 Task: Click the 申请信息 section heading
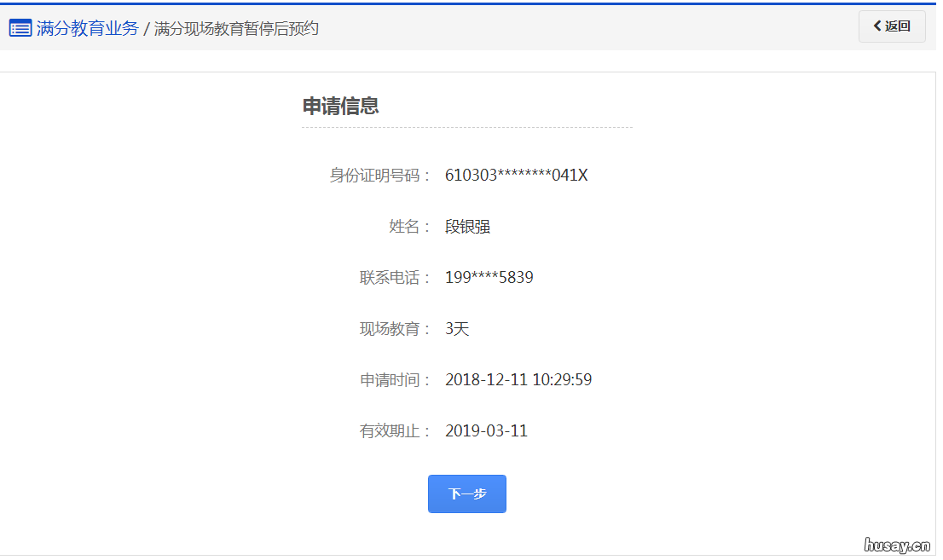point(329,106)
